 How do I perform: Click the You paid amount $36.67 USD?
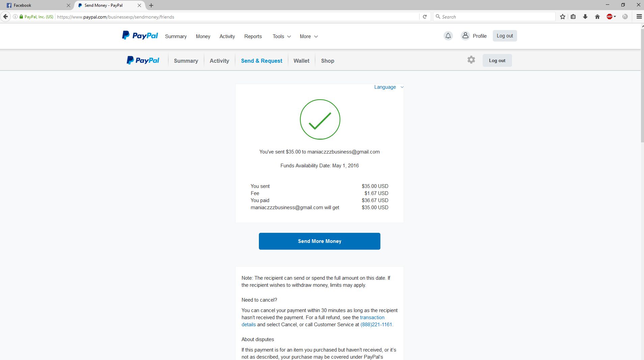tap(375, 200)
